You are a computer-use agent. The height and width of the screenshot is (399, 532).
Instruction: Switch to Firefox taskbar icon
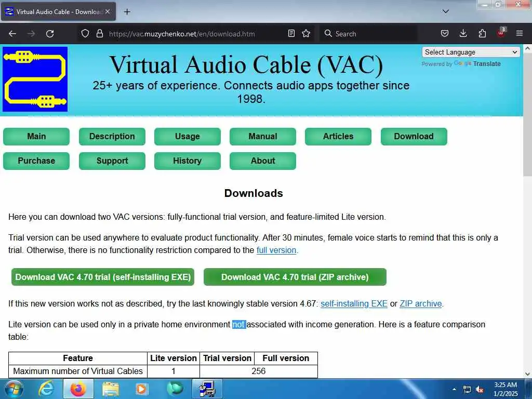point(78,389)
